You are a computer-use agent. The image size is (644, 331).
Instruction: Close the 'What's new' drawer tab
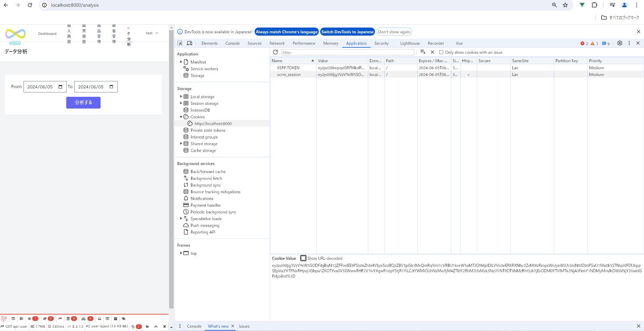(233, 326)
